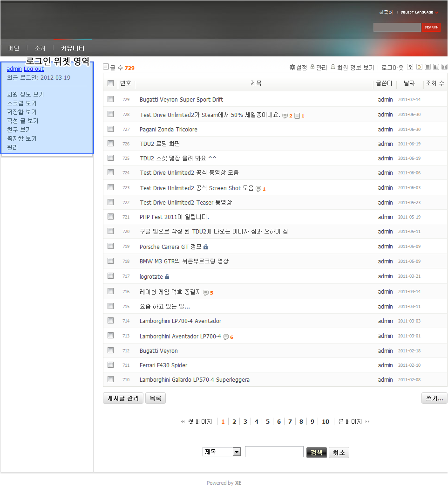Click the lock icon beside 관리
Image resolution: width=448 pixels, height=488 pixels.
point(312,68)
